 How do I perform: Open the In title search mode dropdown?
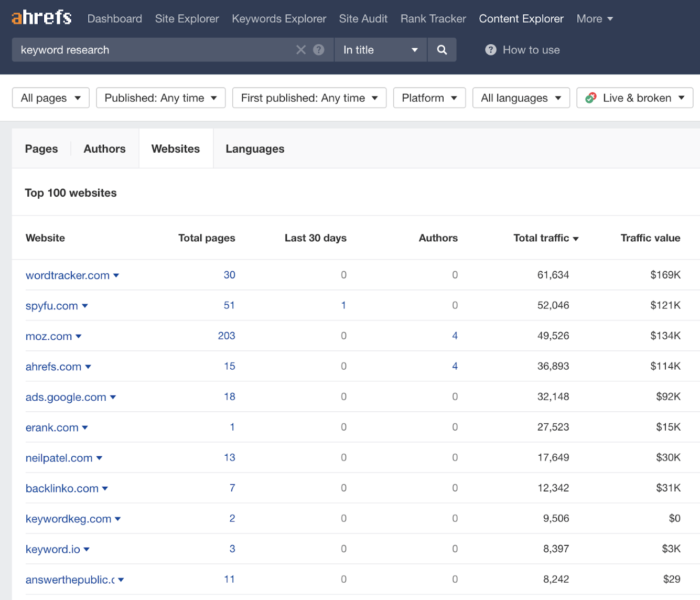(380, 50)
